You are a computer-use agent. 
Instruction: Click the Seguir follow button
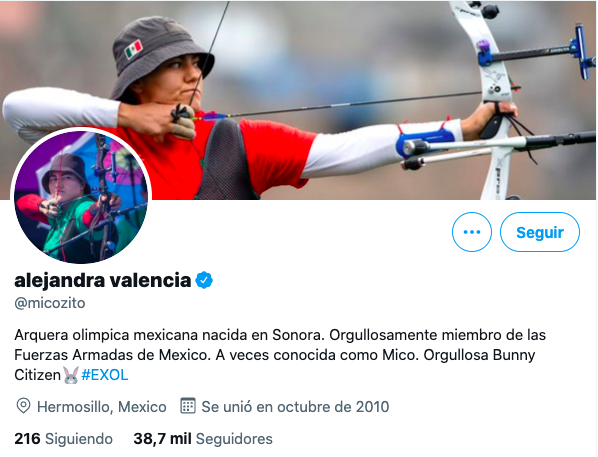tap(540, 232)
